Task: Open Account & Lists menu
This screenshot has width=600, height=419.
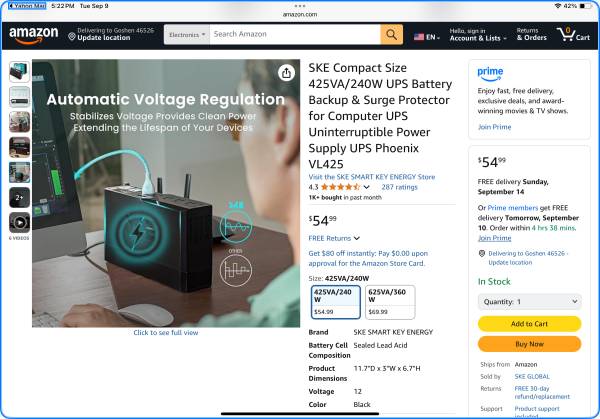Action: click(x=478, y=34)
